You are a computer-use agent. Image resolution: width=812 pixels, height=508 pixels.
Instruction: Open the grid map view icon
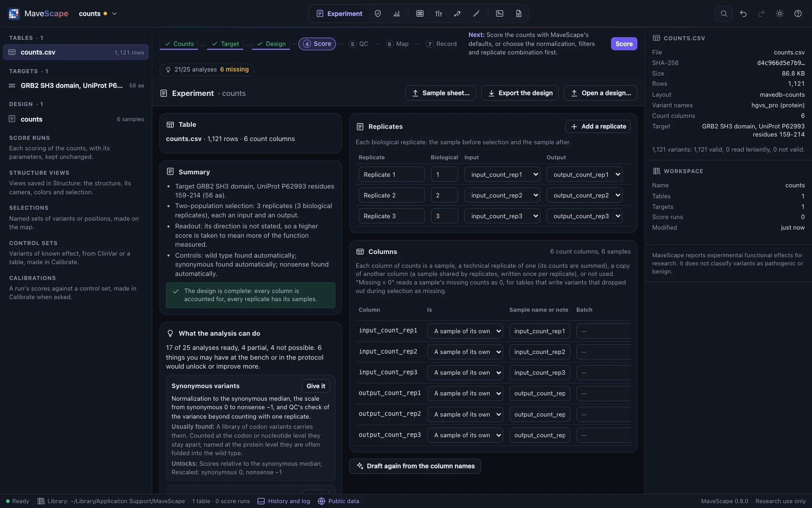pos(420,13)
